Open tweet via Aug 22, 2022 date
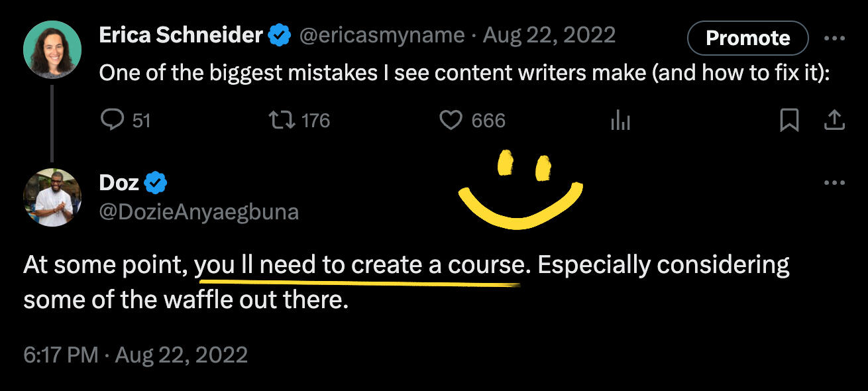This screenshot has height=391, width=868. click(549, 36)
